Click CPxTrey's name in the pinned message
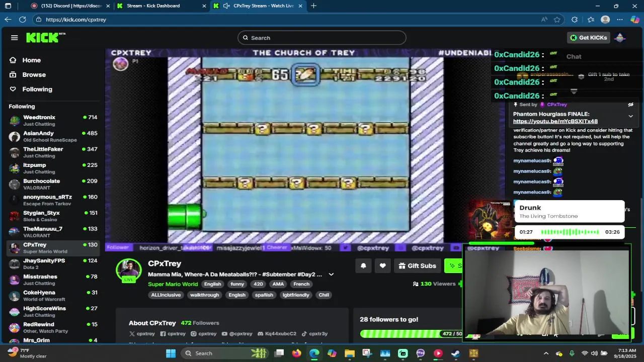This screenshot has height=362, width=644. click(556, 105)
